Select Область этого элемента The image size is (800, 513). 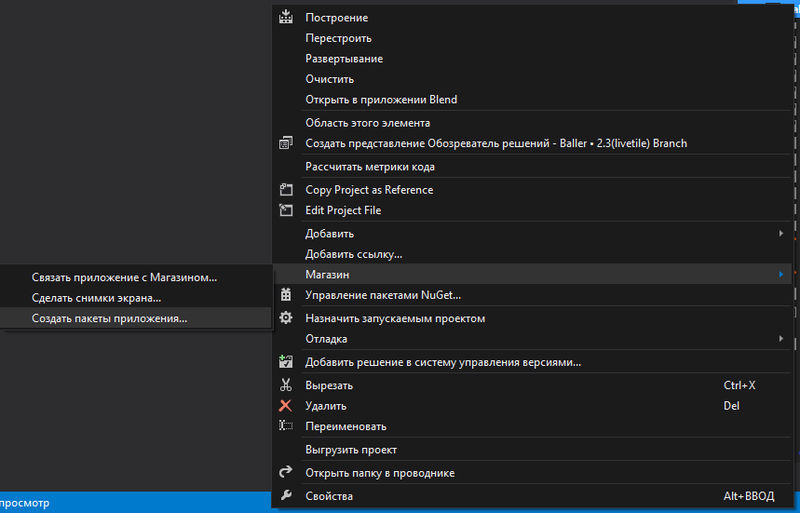coord(532,123)
